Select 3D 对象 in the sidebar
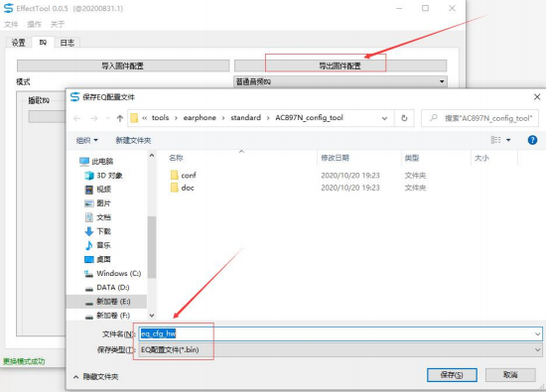The height and width of the screenshot is (392, 546). pos(103,175)
